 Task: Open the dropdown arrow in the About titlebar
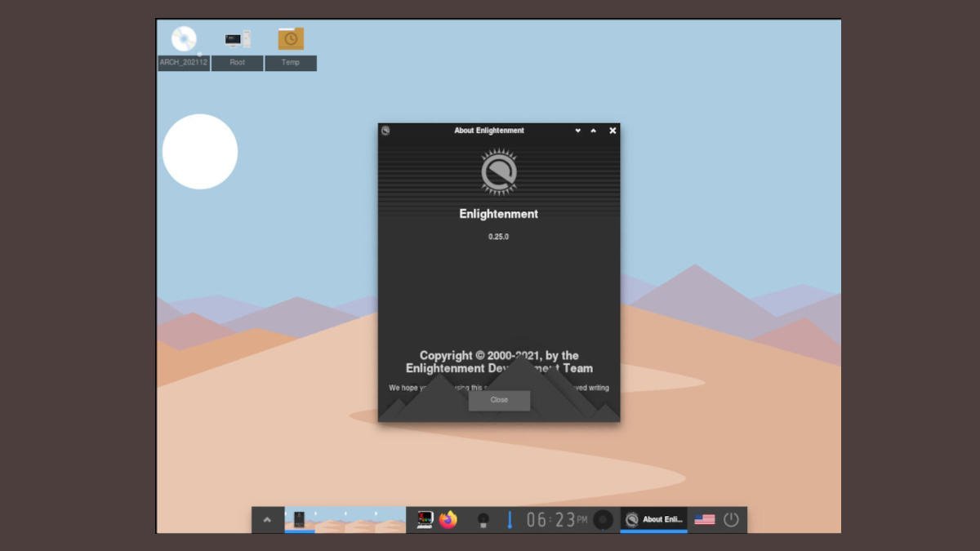578,131
